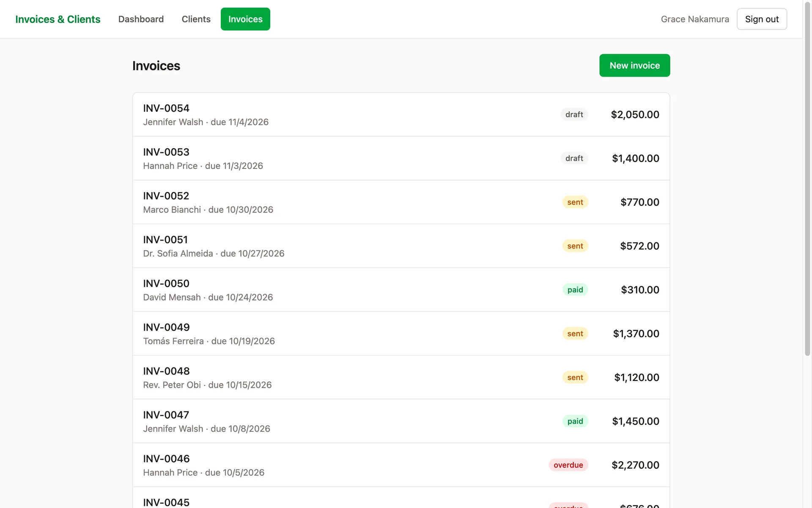812x508 pixels.
Task: Click the $1,120.00 amount
Action: click(636, 377)
